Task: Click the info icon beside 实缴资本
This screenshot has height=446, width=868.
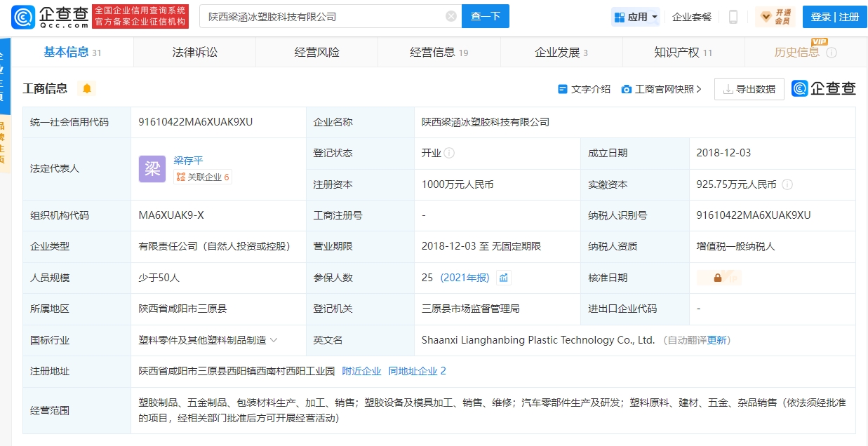Action: click(787, 184)
